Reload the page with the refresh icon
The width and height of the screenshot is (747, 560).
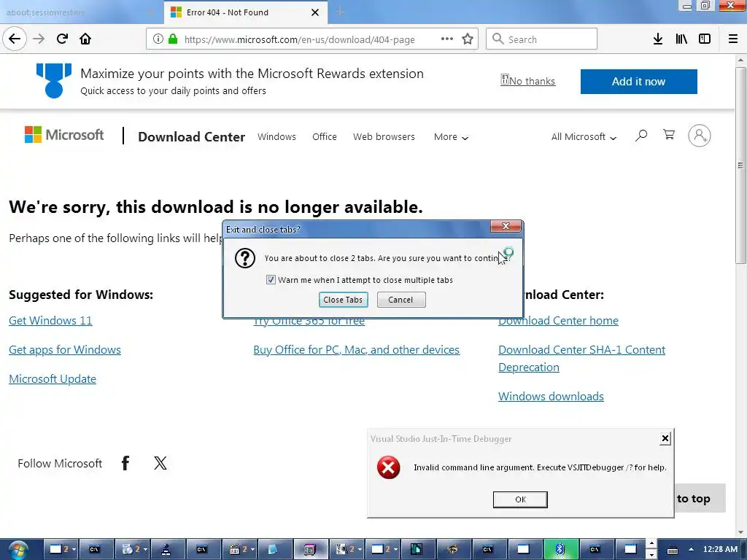pos(62,39)
